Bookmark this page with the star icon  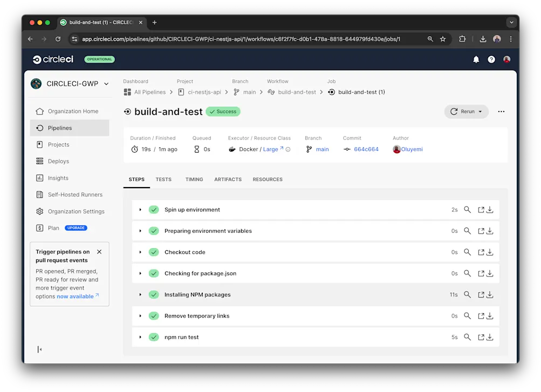pos(443,39)
